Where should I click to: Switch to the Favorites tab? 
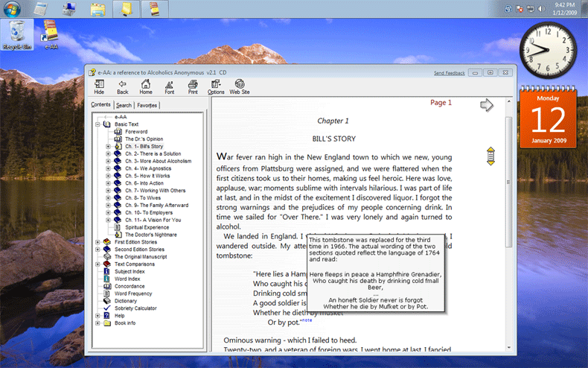[147, 106]
